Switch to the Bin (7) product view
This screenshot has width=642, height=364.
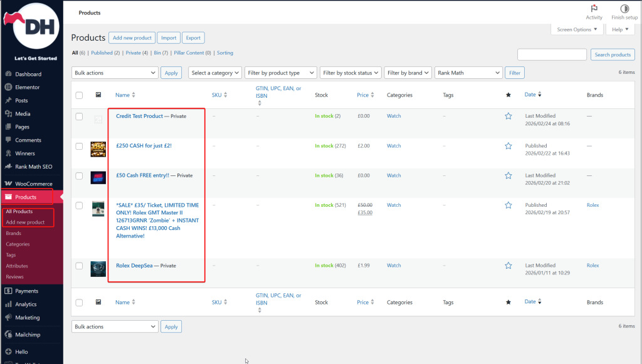[161, 53]
